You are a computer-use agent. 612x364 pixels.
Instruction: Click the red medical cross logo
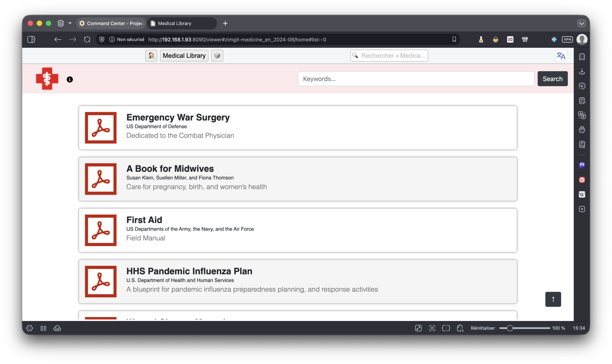click(47, 78)
